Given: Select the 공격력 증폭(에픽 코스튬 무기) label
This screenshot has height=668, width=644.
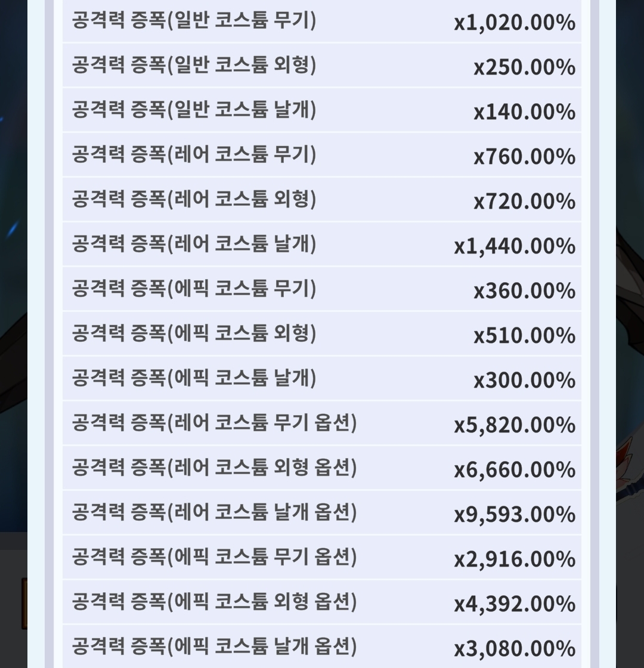Looking at the screenshot, I should [x=194, y=289].
